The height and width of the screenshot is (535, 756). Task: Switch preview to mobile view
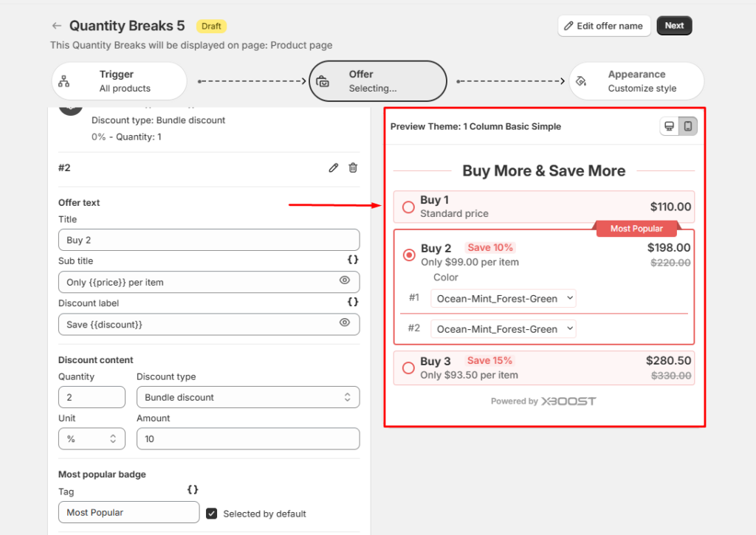688,126
